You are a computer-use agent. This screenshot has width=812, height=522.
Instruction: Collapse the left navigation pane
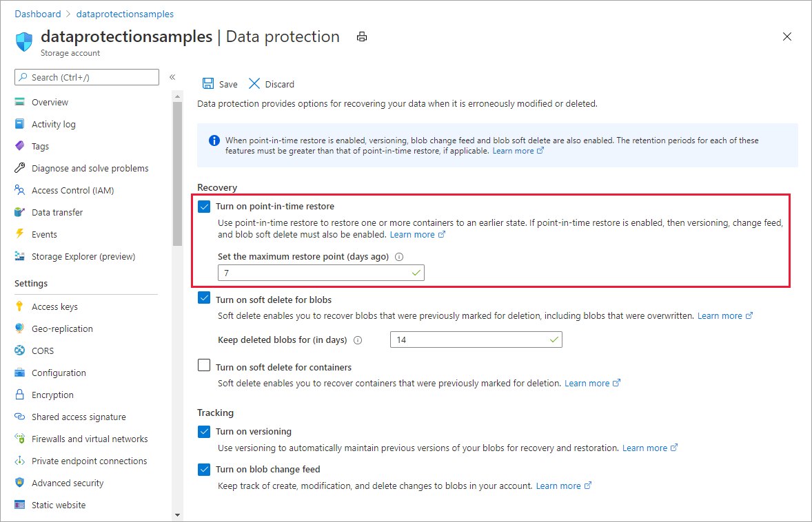coord(172,77)
